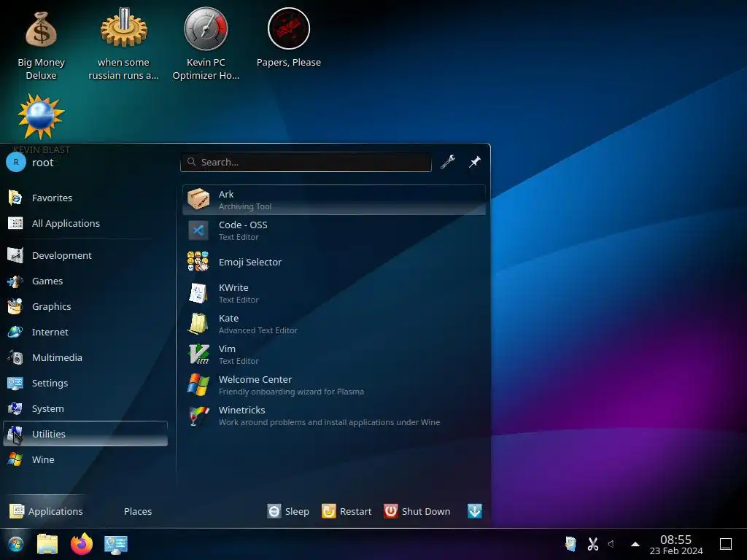Expand more session options arrow
This screenshot has width=747, height=560.
(x=474, y=511)
